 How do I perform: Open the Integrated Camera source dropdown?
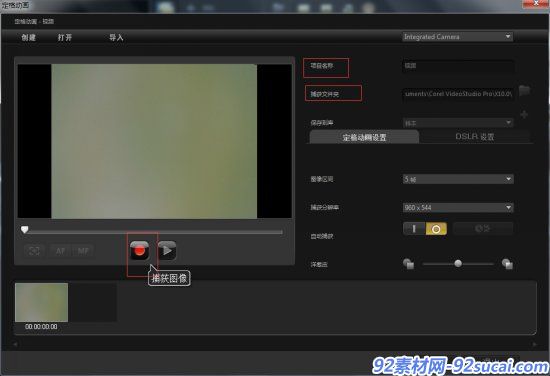(x=457, y=37)
